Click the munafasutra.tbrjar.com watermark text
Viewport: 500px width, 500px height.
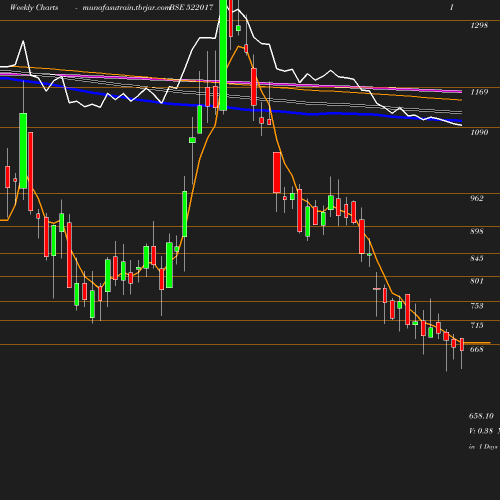[x=126, y=8]
